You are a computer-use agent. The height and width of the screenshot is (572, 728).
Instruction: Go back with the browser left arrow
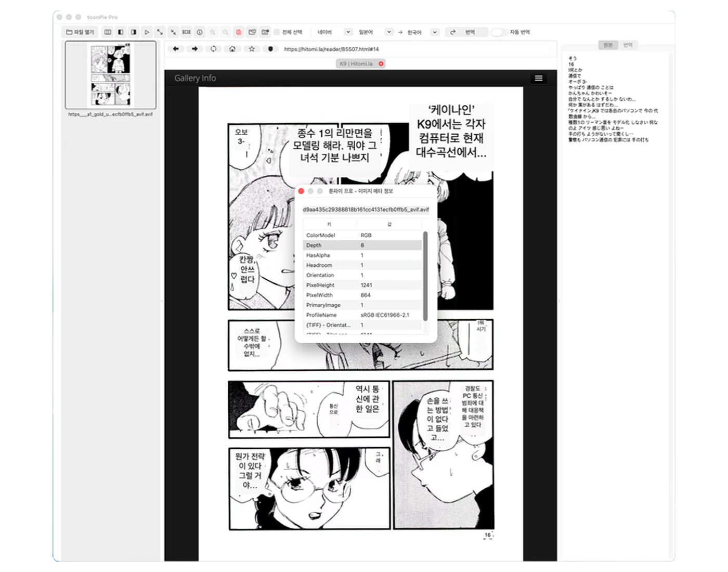click(176, 49)
